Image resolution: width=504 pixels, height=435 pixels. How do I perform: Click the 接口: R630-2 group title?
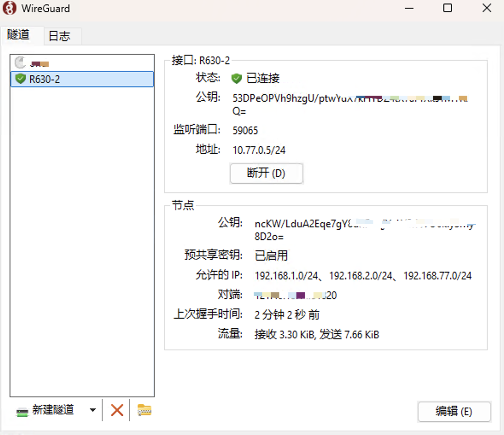click(201, 60)
